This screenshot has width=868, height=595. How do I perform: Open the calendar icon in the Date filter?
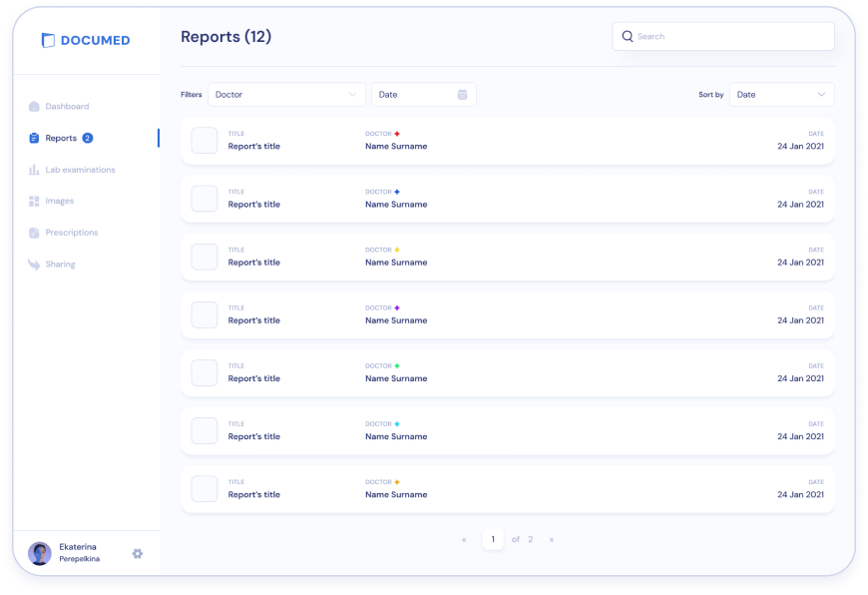pos(461,94)
